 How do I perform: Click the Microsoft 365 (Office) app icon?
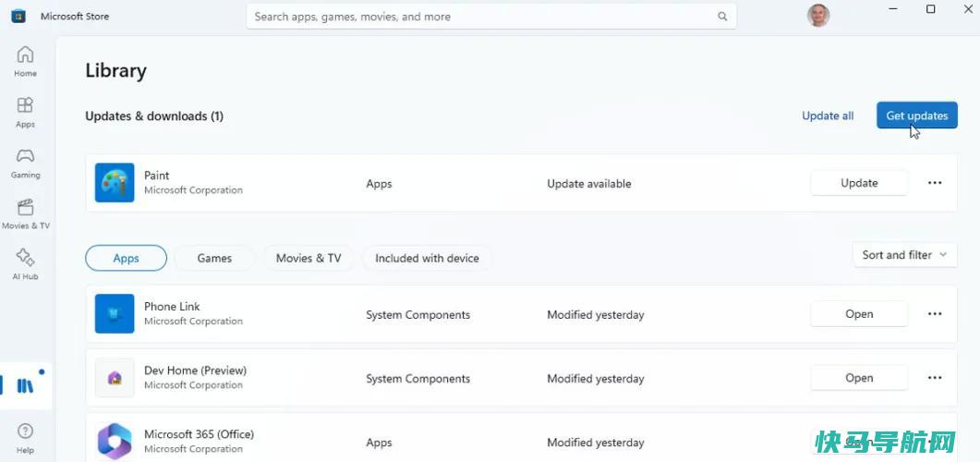115,442
